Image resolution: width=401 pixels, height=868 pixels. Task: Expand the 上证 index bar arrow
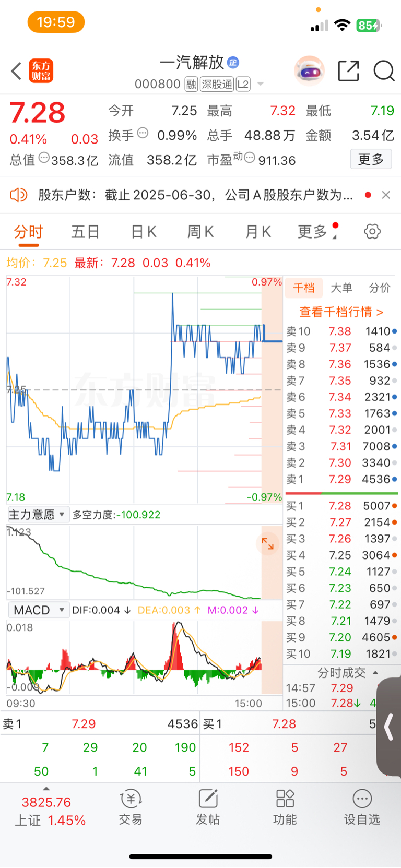pos(46,789)
